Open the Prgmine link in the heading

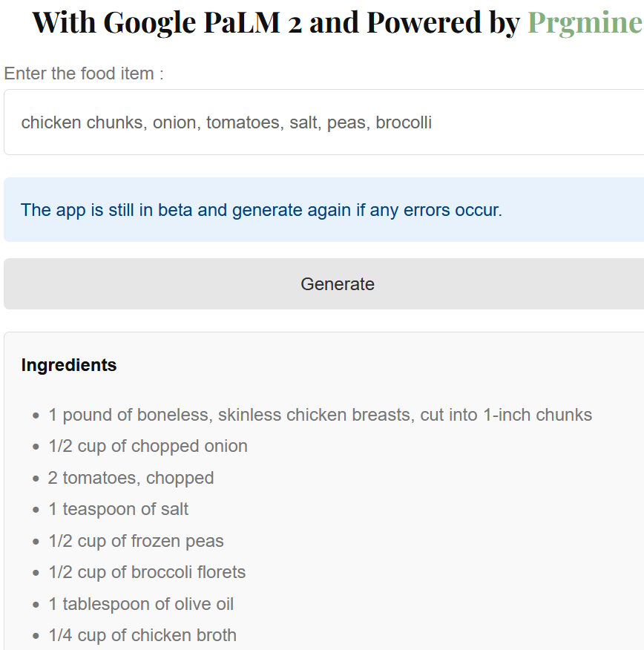[x=584, y=23]
